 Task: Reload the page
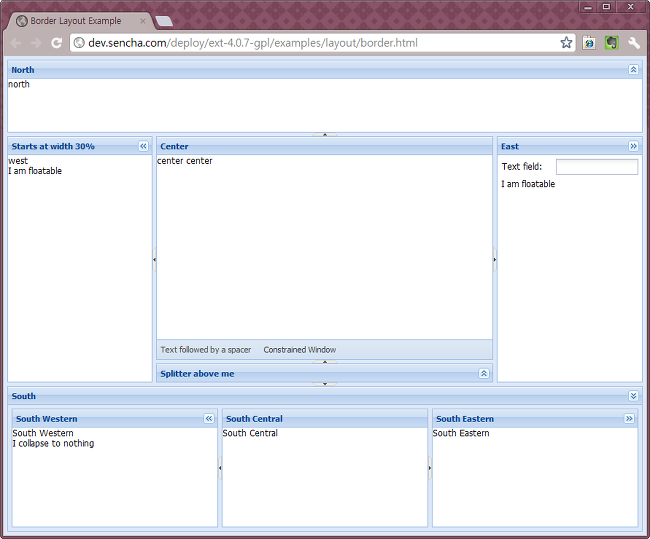(57, 43)
